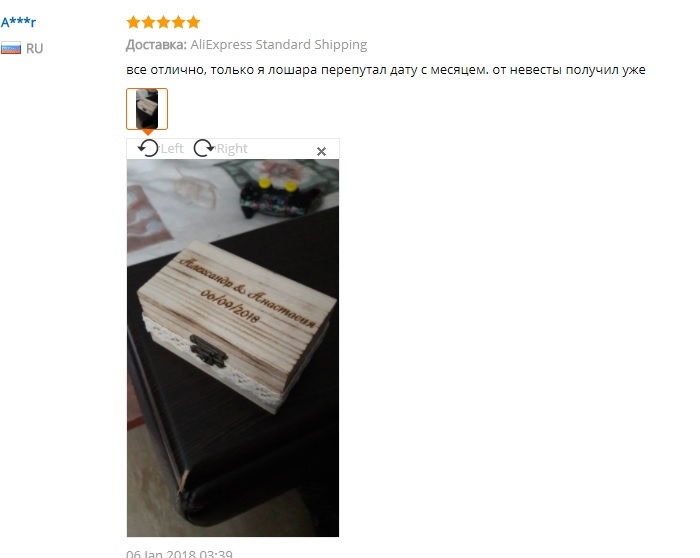
Task: Click AliExpress Standard Shipping text
Action: tap(279, 45)
